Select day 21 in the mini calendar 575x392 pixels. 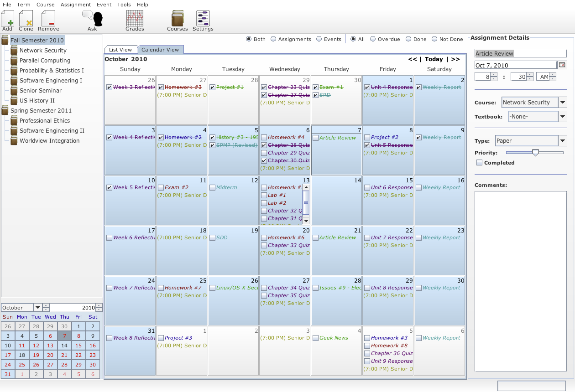click(x=64, y=355)
